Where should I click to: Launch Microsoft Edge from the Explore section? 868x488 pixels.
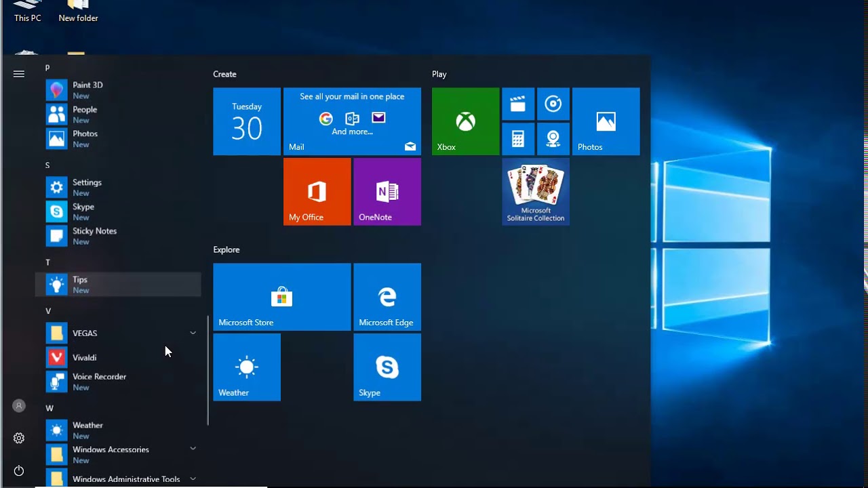click(387, 296)
